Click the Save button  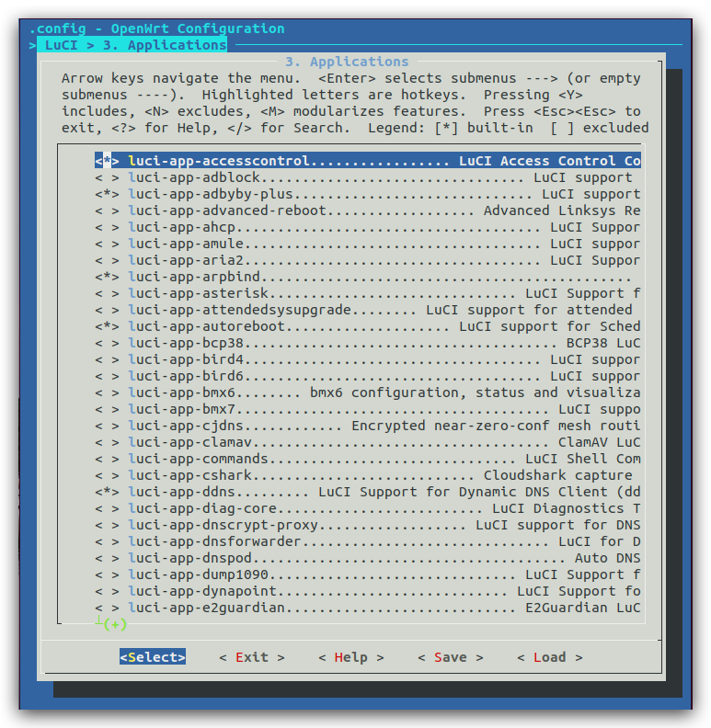click(450, 657)
